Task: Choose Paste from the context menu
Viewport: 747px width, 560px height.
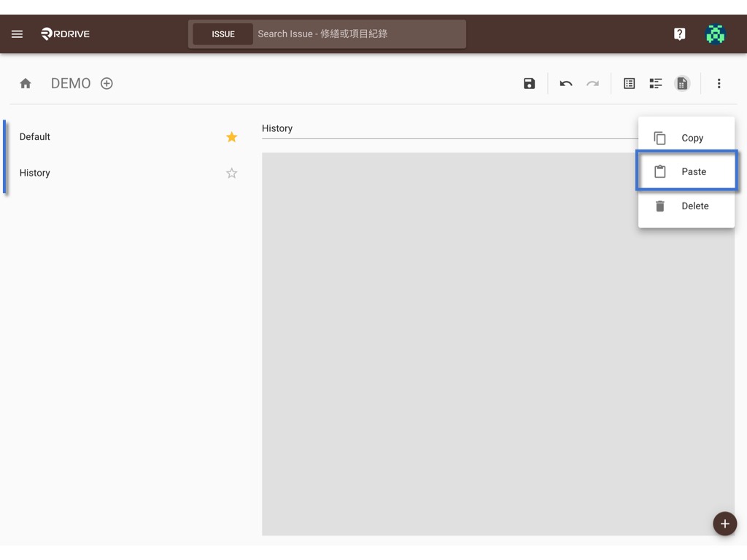Action: [686, 171]
